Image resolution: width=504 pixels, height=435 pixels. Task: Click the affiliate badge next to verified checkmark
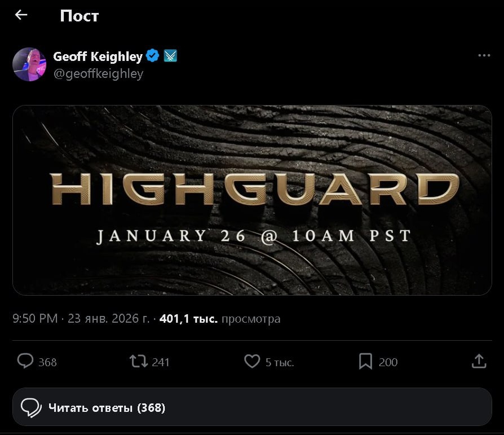[170, 56]
